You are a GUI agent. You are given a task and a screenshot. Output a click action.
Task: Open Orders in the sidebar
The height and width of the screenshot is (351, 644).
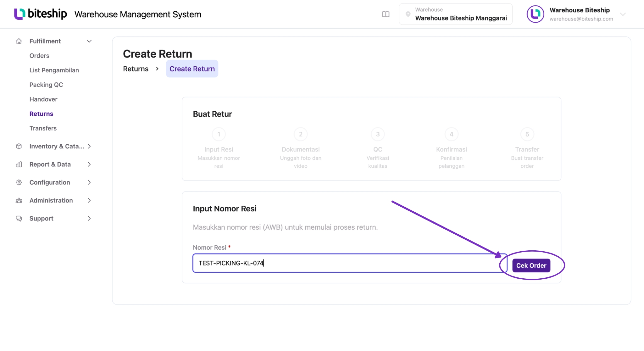pyautogui.click(x=39, y=56)
